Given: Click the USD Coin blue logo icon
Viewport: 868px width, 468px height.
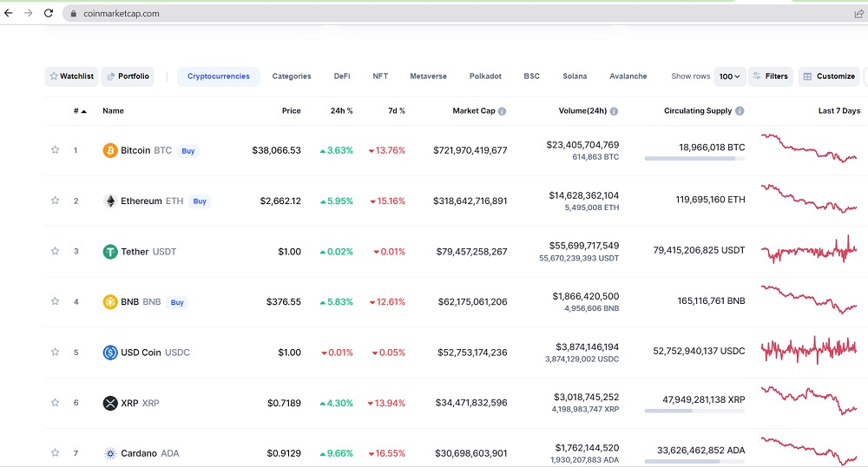Looking at the screenshot, I should tap(110, 353).
